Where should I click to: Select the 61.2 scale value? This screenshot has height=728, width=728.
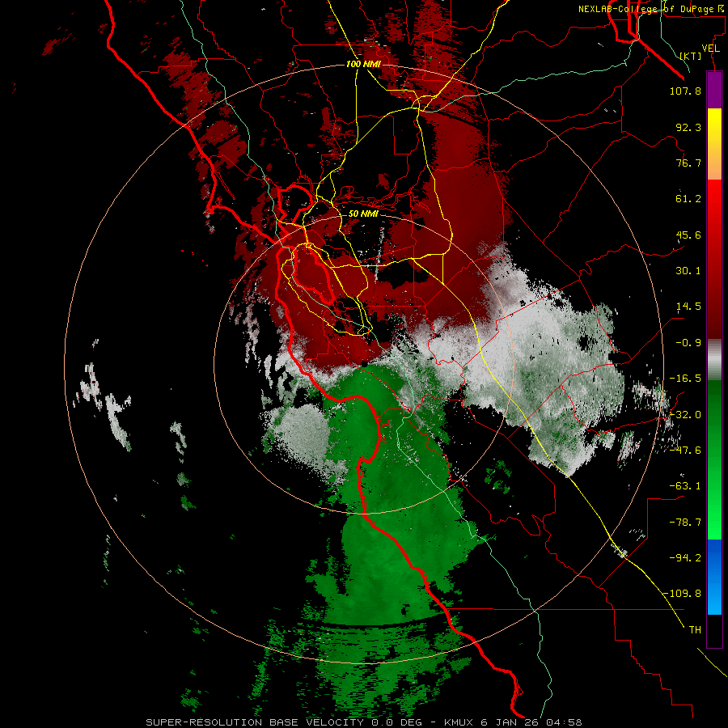(x=688, y=199)
